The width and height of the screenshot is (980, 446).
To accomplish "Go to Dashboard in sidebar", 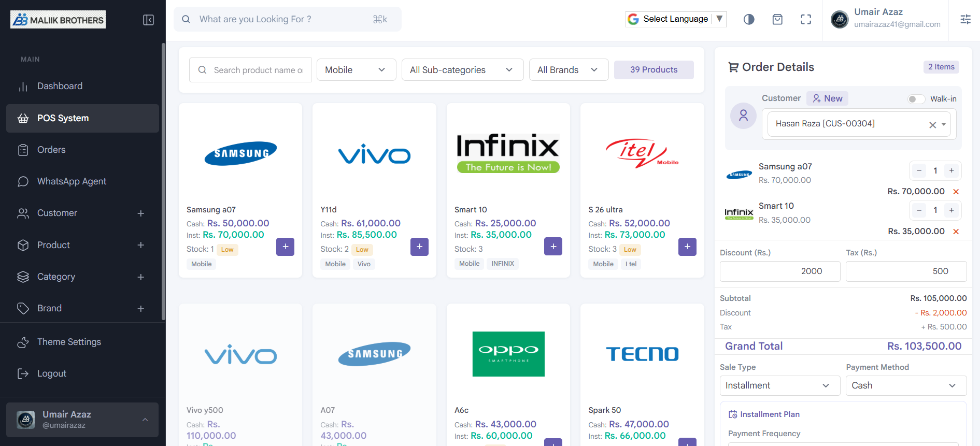I will 82,86.
